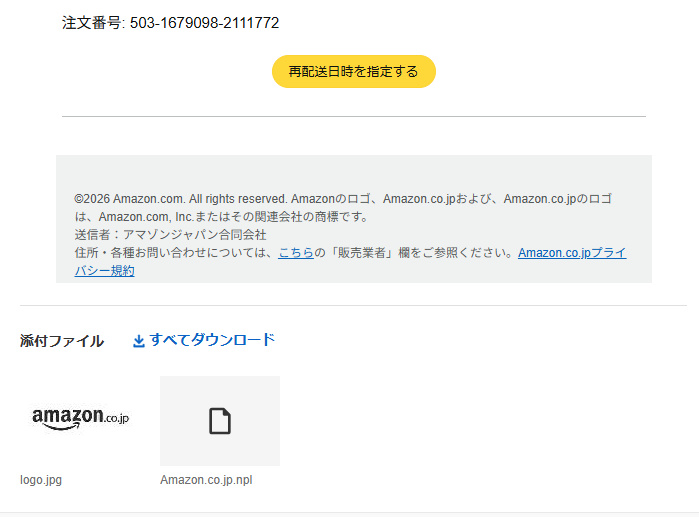The width and height of the screenshot is (699, 517).
Task: Click the ©2026 Amazon.com copyright text
Action: click(x=343, y=208)
